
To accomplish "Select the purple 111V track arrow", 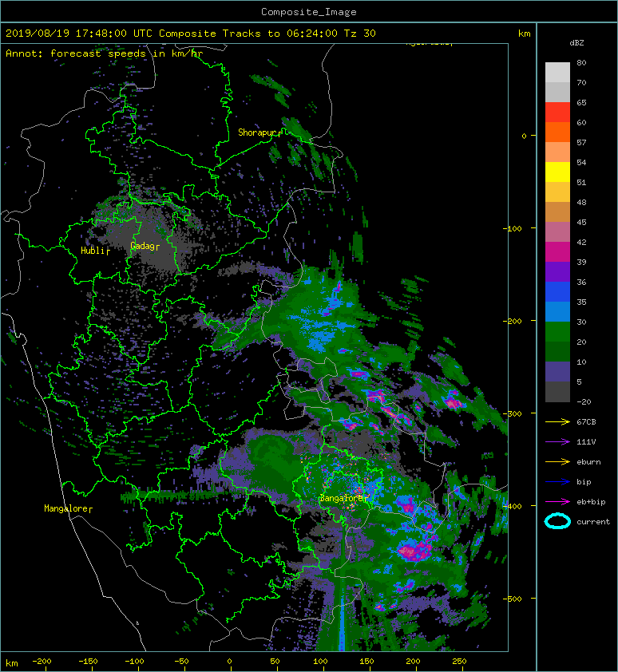I will point(557,442).
